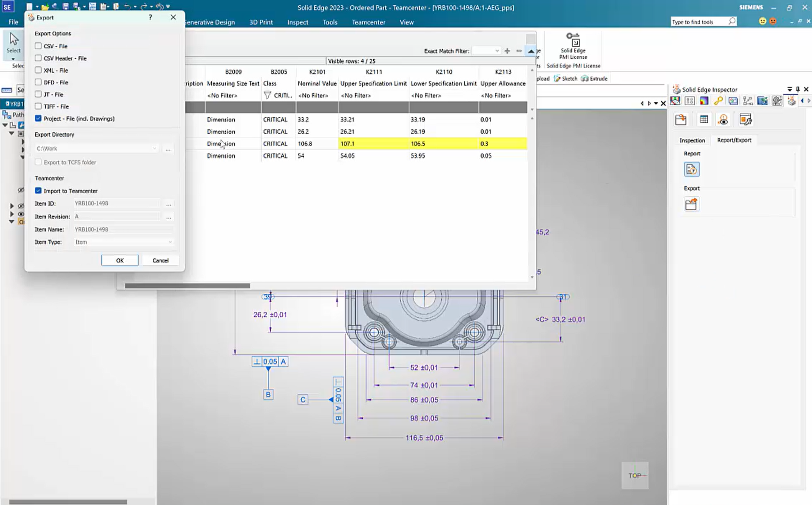Click the happy smiley feedback icon

coord(762,21)
